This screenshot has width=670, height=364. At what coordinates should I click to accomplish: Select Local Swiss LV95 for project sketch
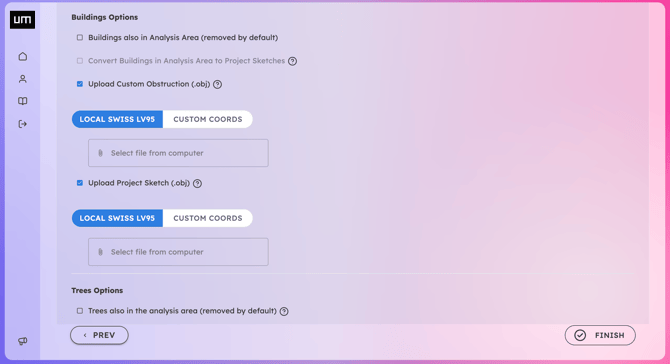[117, 218]
